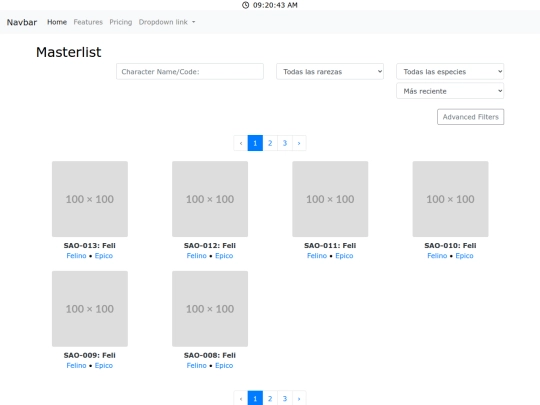540x405 pixels.
Task: Go to previous page in top pagination
Action: 241,143
